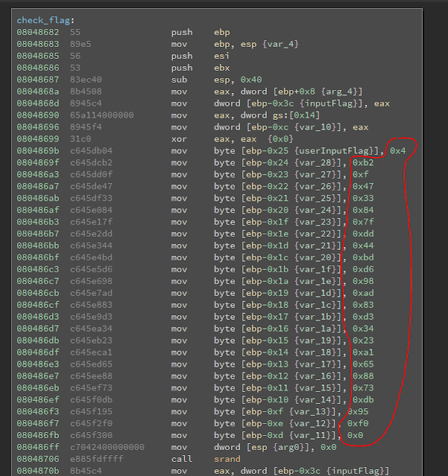Click the 0x7f byte value
The height and width of the screenshot is (476, 448).
363,222
